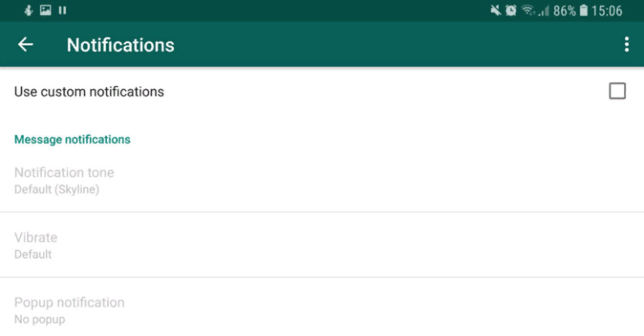Tap the Use custom notifications label
Image resolution: width=644 pixels, height=336 pixels.
coord(89,92)
